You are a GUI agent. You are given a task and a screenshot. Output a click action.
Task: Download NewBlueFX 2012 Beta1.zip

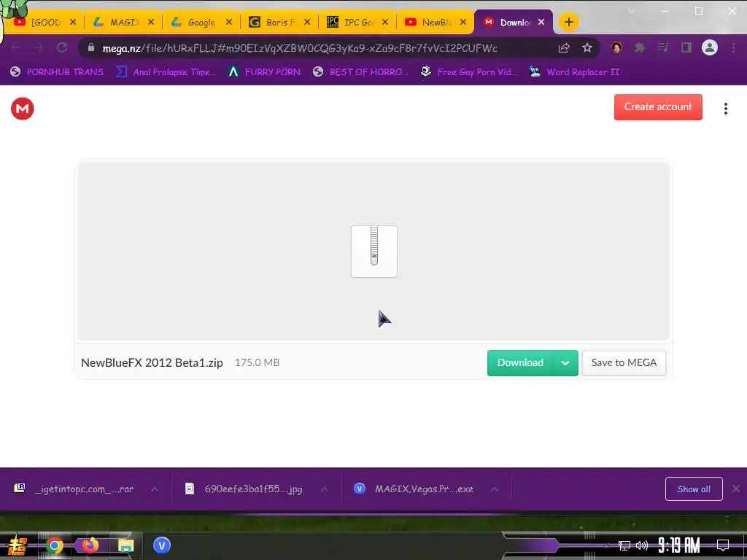[x=519, y=363]
